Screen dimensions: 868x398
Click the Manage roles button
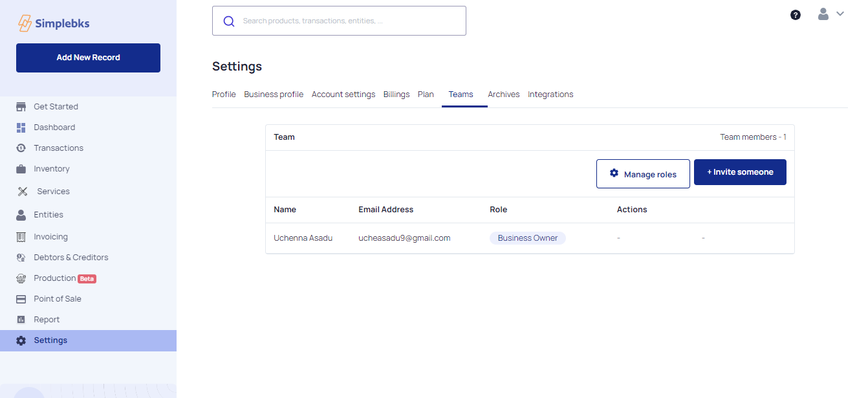[x=643, y=174]
